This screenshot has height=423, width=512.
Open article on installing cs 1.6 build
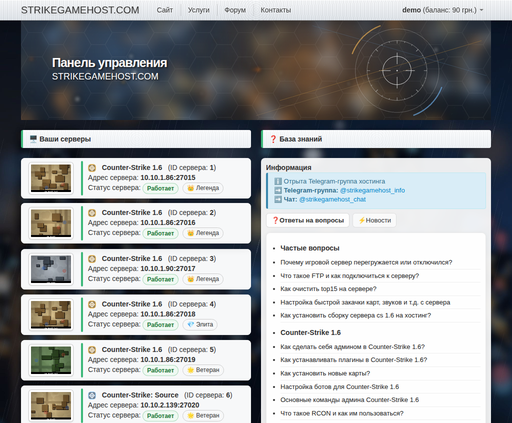(x=356, y=315)
